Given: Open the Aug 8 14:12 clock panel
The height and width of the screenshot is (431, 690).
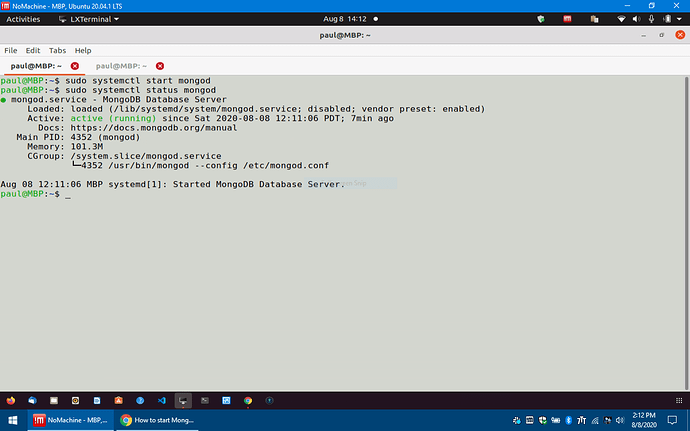Looking at the screenshot, I should coord(344,19).
